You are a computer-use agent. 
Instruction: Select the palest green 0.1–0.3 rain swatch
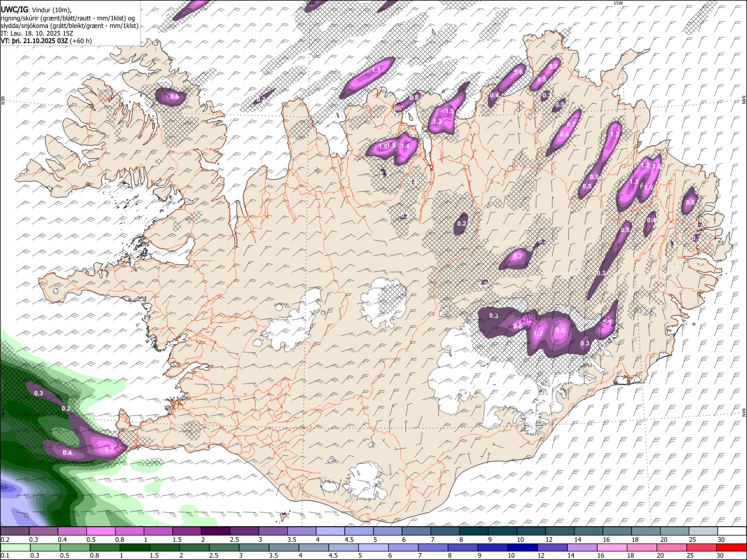pyautogui.click(x=15, y=547)
